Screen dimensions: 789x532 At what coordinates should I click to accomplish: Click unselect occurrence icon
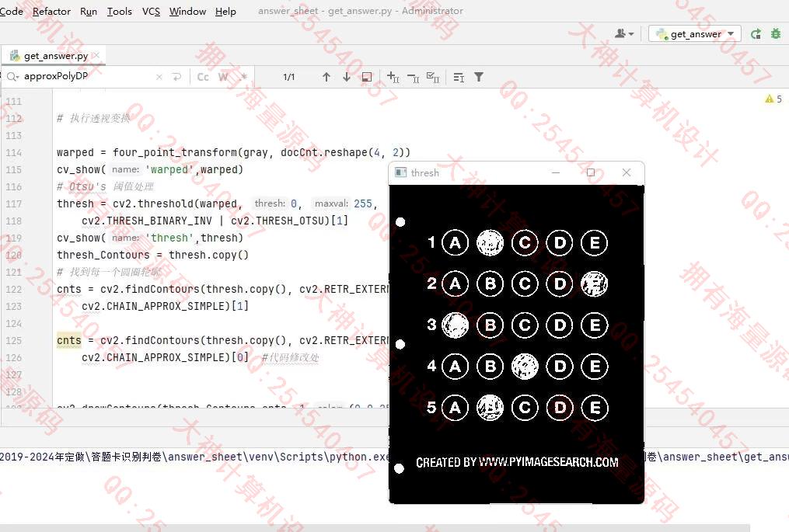[413, 77]
